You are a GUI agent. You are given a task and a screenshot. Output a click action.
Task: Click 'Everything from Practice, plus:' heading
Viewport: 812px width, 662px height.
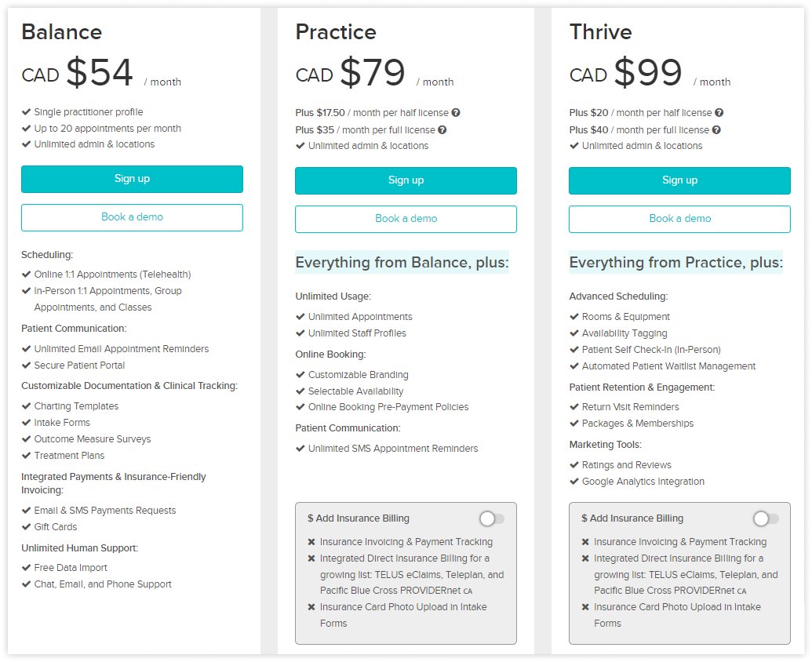coord(675,263)
